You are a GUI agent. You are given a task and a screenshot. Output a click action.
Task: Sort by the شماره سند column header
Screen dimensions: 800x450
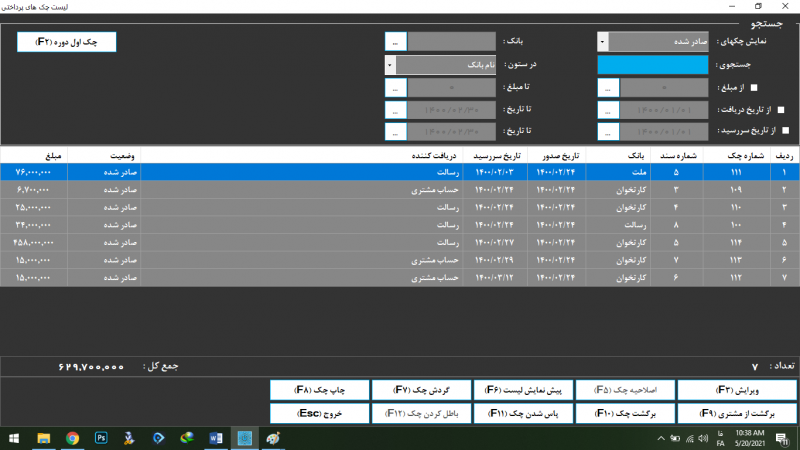pos(677,156)
